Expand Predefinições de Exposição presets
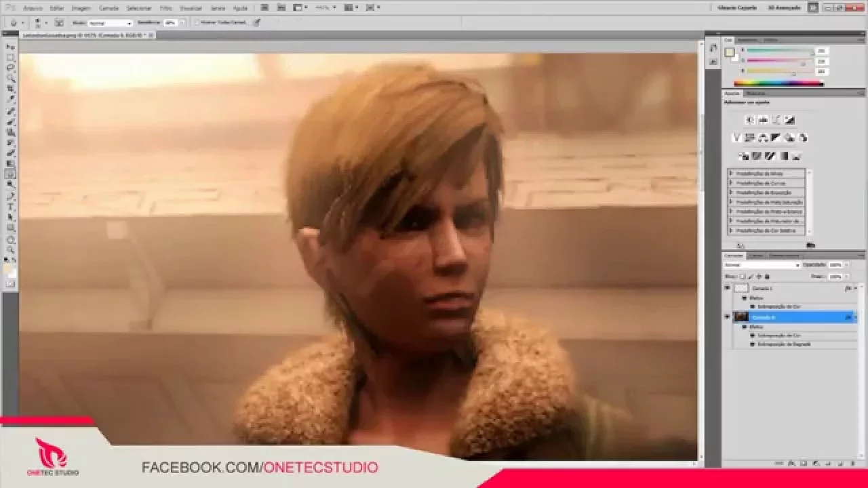Screen dimensions: 868x488 (732, 192)
